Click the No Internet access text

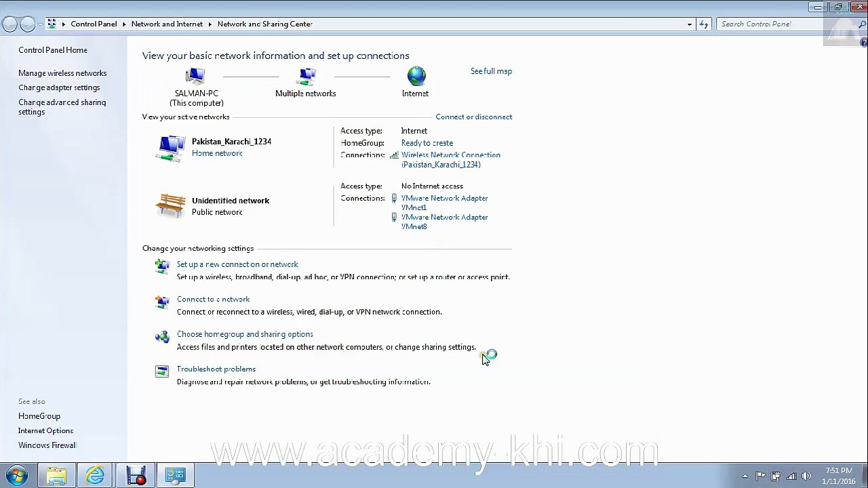pyautogui.click(x=432, y=186)
